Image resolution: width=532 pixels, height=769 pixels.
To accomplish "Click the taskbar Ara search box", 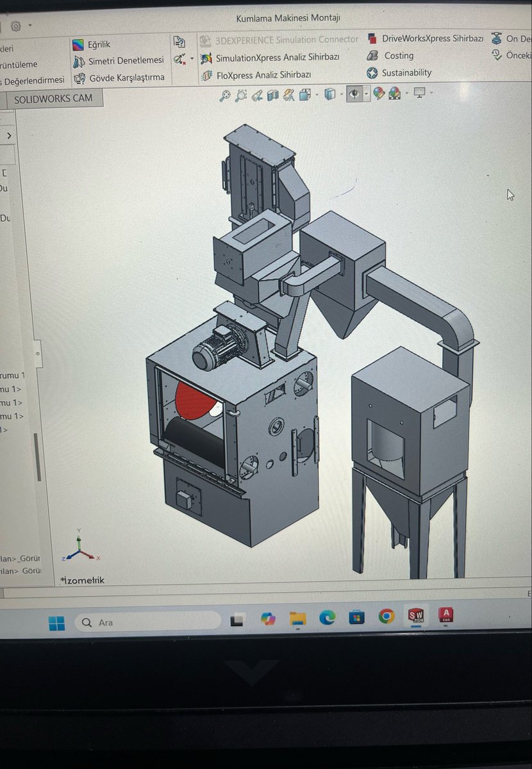I will pos(147,622).
